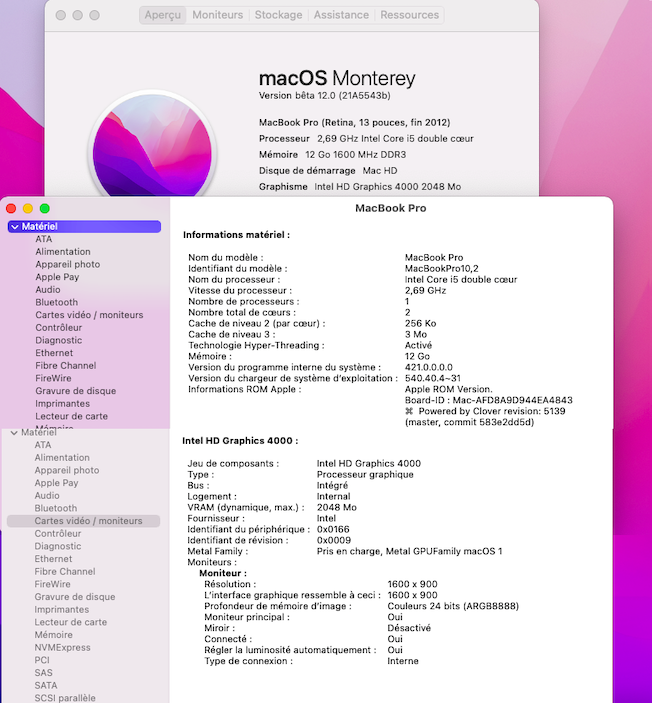The height and width of the screenshot is (703, 652).
Task: Select SAS in the lower sidebar
Action: point(43,673)
